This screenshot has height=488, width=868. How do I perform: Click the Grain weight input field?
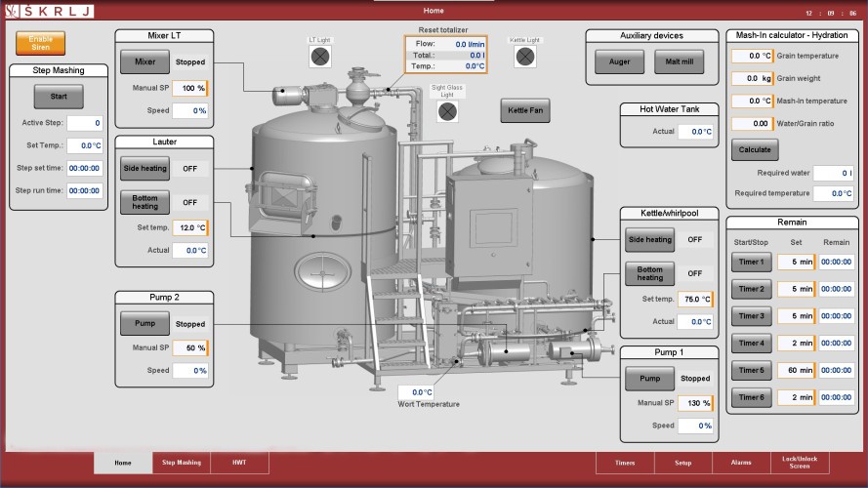pos(753,78)
